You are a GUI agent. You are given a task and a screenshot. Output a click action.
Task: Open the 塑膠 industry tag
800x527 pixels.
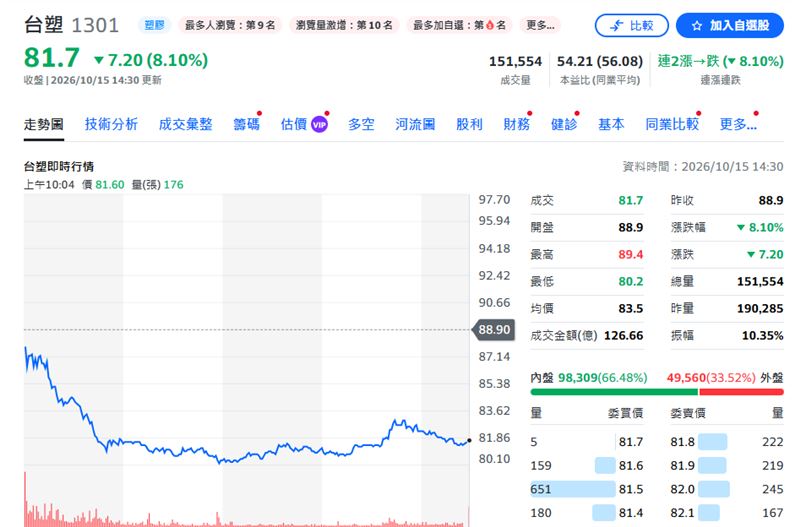[x=154, y=25]
